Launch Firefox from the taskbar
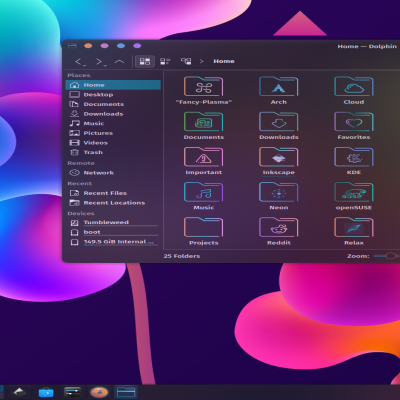 tap(99, 392)
